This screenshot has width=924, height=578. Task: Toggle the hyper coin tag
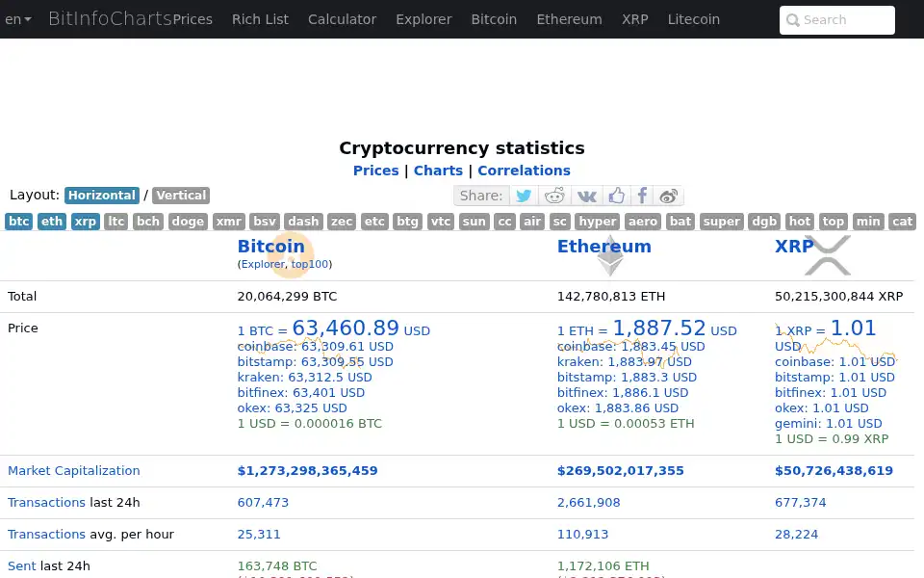pos(598,222)
